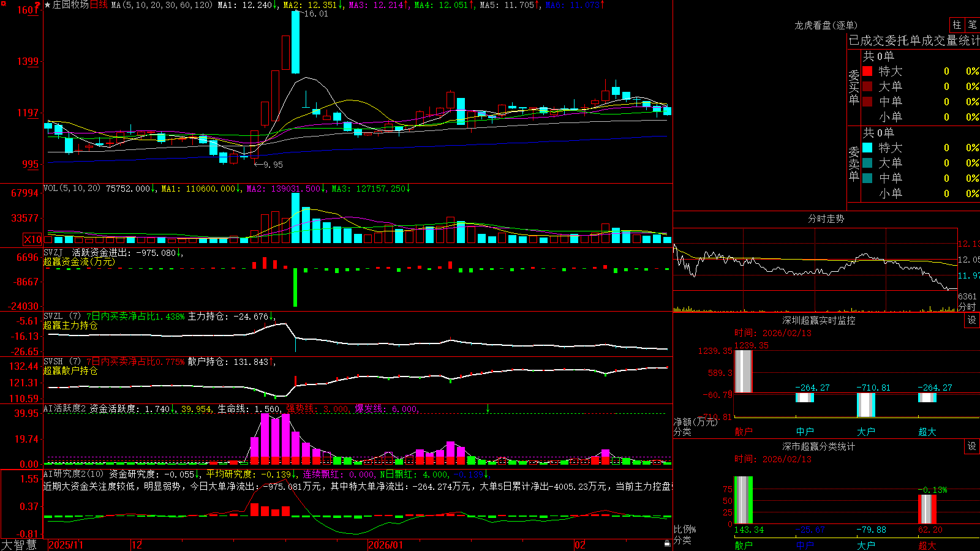Select the 12 month timeline marker
Image resolution: width=980 pixels, height=551 pixels.
[x=137, y=545]
